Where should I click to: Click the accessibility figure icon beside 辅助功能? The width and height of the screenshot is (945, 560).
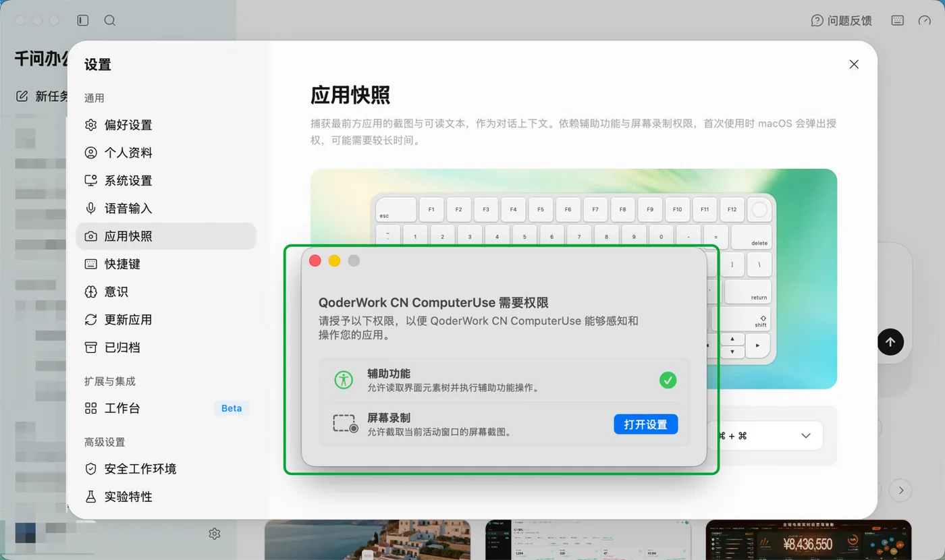tap(344, 380)
